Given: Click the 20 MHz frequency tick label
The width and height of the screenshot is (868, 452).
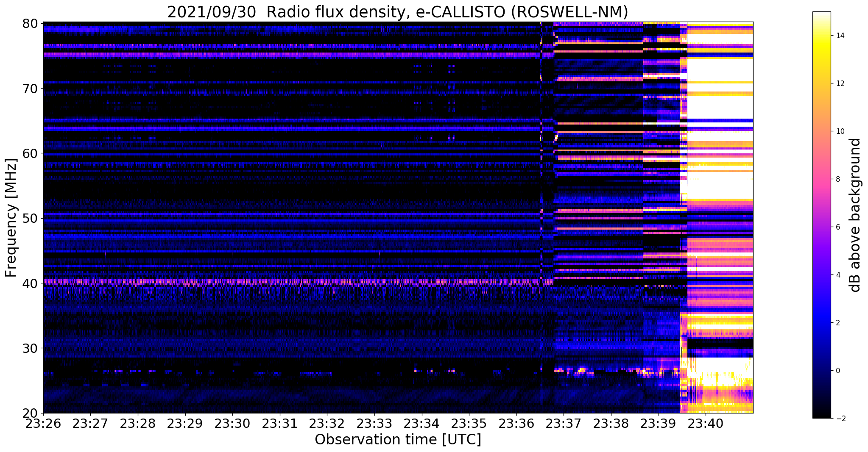Looking at the screenshot, I should [x=29, y=413].
